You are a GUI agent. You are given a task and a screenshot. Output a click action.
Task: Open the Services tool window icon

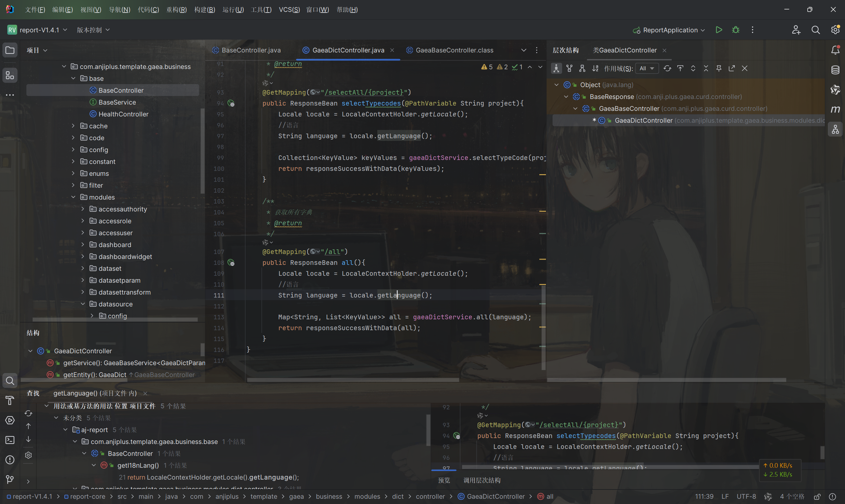click(x=10, y=420)
